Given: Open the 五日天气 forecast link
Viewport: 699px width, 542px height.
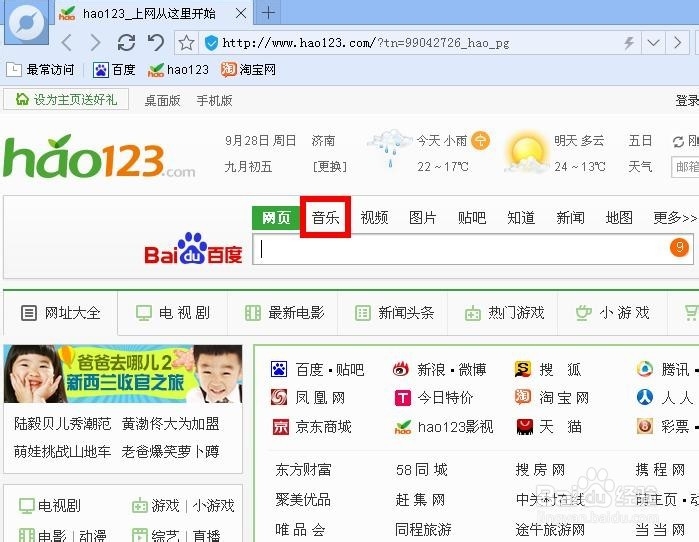Looking at the screenshot, I should 640,153.
